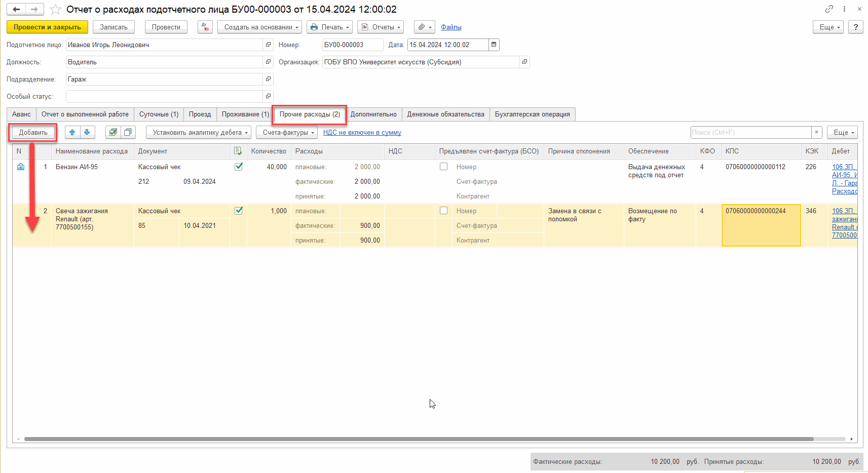This screenshot has height=473, width=868.
Task: Click the НДС не включен в сумму link
Action: click(x=362, y=132)
